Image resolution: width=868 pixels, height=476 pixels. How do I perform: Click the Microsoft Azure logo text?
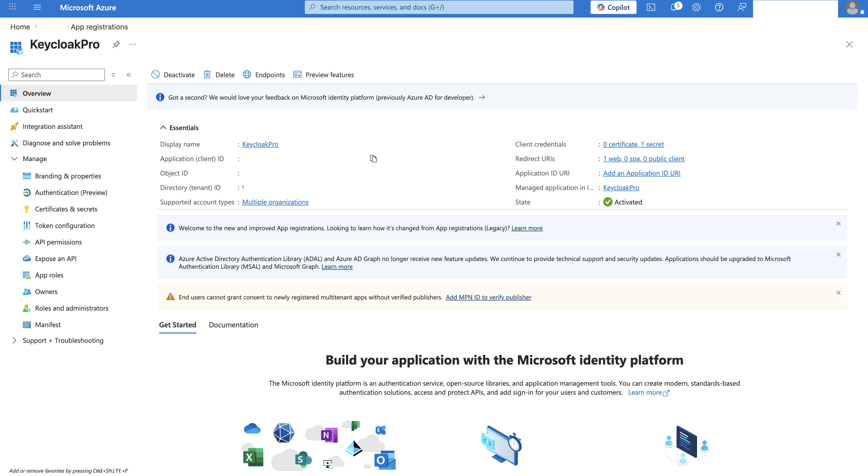click(x=88, y=7)
